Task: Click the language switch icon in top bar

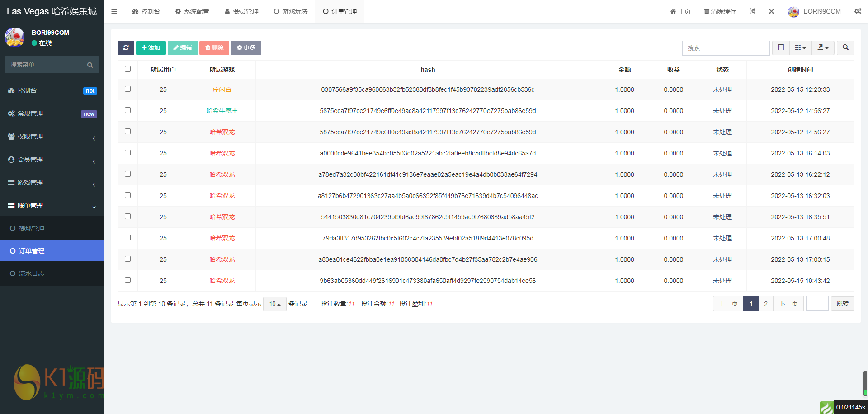Action: (752, 11)
